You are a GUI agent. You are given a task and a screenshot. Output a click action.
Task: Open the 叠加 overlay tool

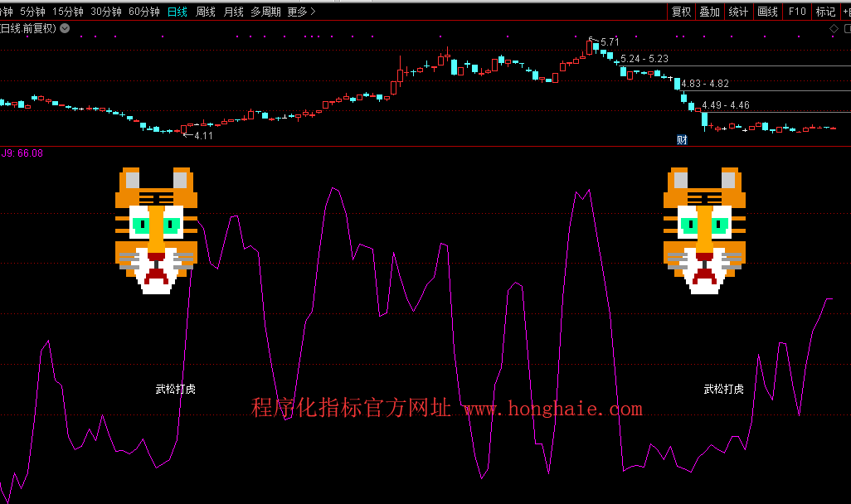coord(709,12)
